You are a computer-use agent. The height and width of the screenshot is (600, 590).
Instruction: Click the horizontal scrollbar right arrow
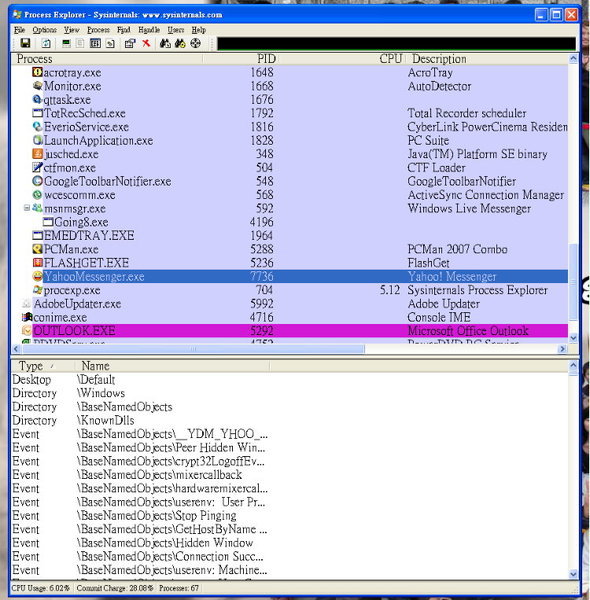(562, 349)
